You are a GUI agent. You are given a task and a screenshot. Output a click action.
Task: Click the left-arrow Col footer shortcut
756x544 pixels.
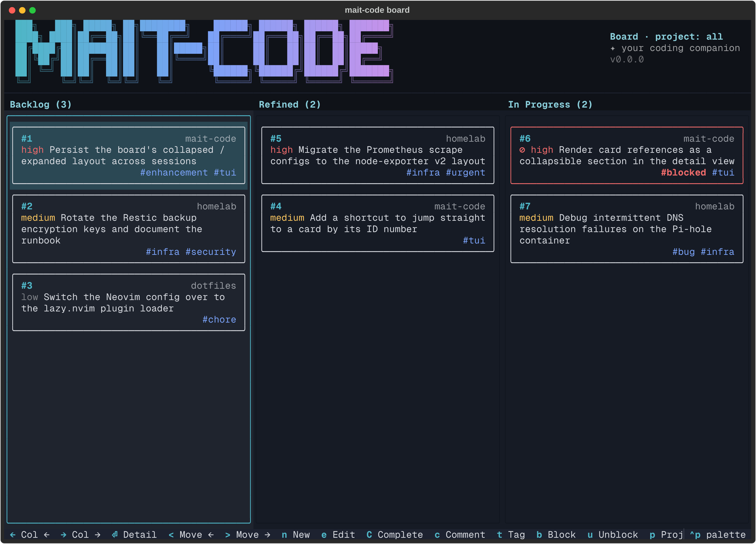30,534
